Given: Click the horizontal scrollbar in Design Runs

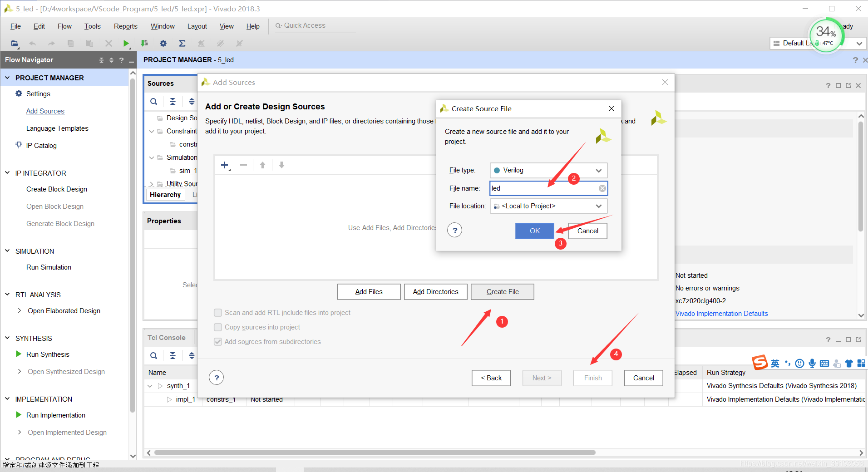Looking at the screenshot, I should coord(375,452).
